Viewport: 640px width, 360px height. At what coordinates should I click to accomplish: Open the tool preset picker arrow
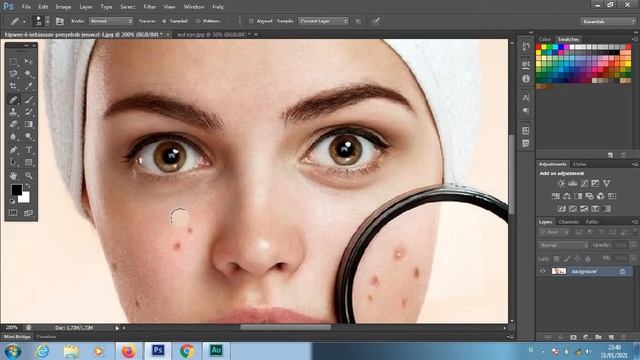point(24,22)
